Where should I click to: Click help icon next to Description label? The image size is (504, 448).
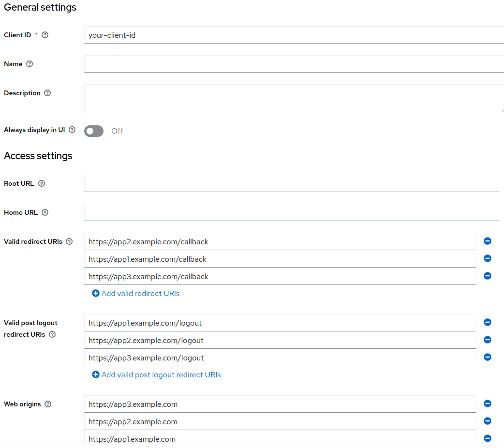(x=47, y=93)
